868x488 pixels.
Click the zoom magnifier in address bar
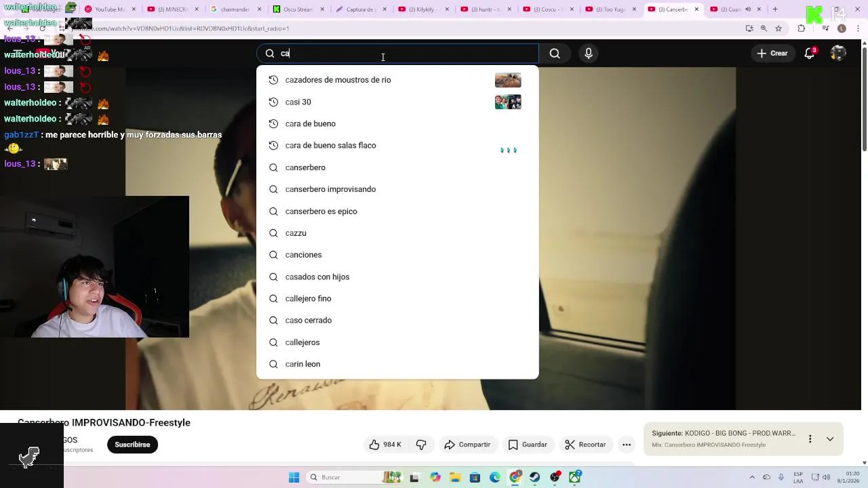pyautogui.click(x=764, y=28)
